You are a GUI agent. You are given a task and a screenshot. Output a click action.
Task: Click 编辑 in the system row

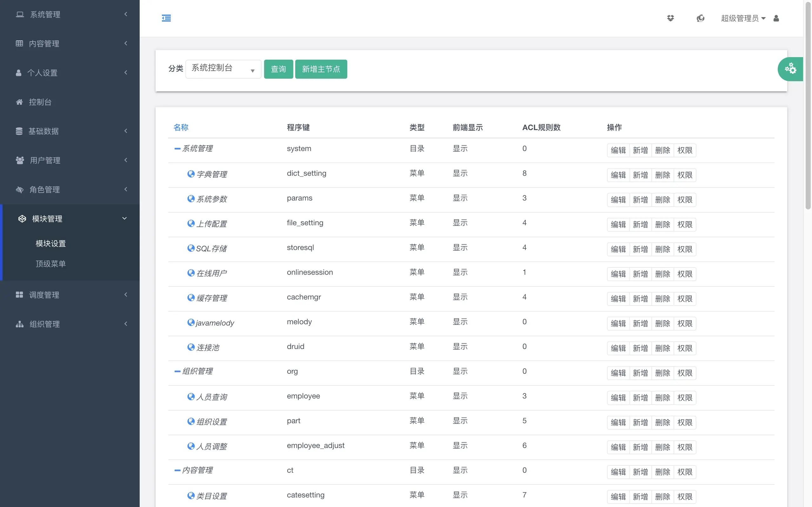pos(618,150)
